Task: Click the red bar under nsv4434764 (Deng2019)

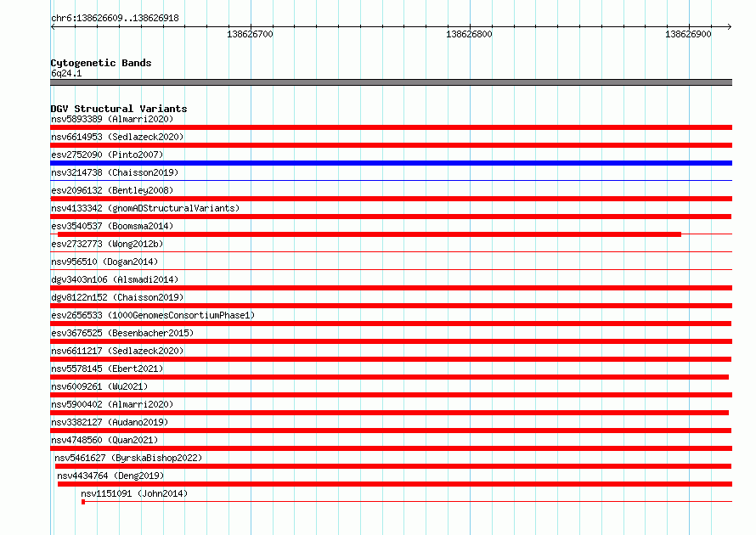Action: (x=395, y=484)
